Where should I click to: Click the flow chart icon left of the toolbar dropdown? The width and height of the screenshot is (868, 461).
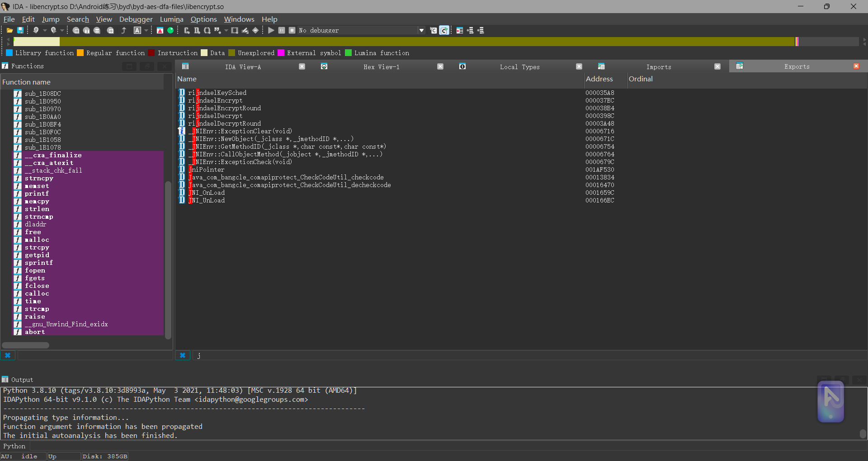coord(217,30)
